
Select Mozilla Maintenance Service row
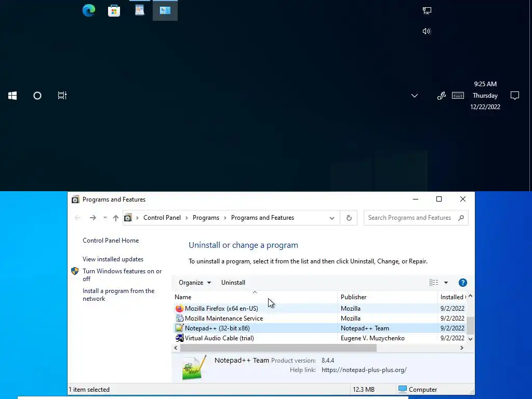point(320,318)
